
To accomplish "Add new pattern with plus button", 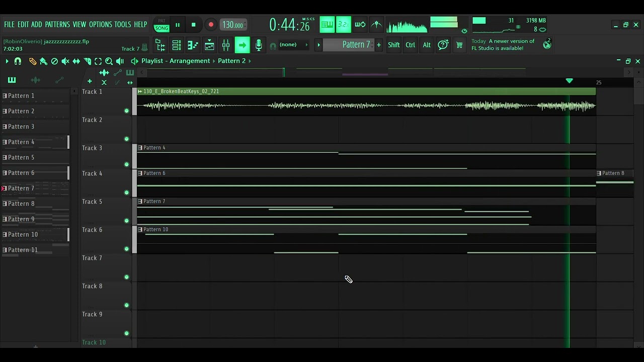I will (379, 45).
